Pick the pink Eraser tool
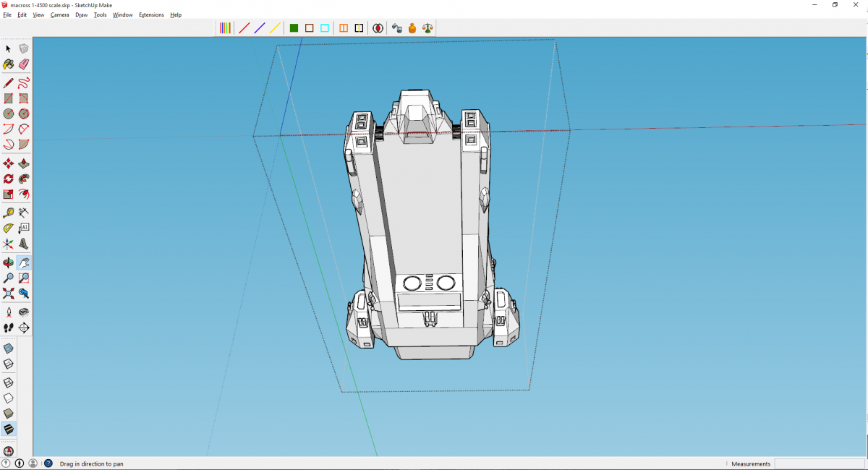The height and width of the screenshot is (470, 868). (x=24, y=64)
